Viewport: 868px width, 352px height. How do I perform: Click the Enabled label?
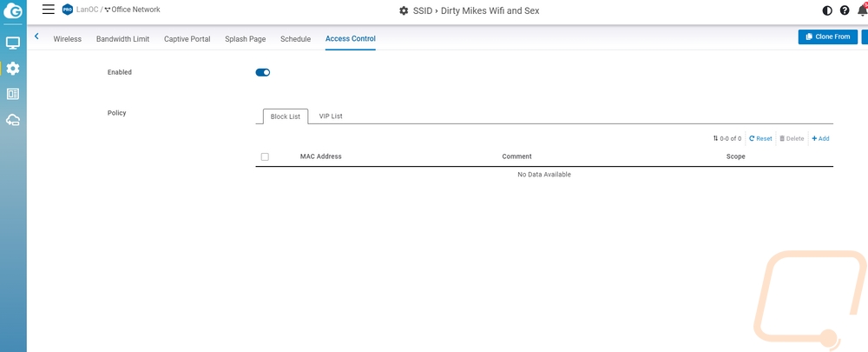point(120,72)
